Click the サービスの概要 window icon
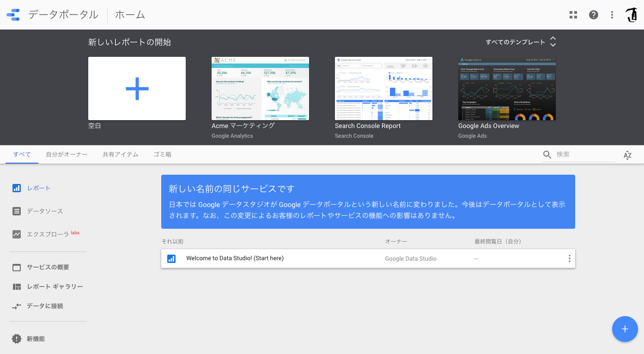This screenshot has height=354, width=644. tap(17, 268)
